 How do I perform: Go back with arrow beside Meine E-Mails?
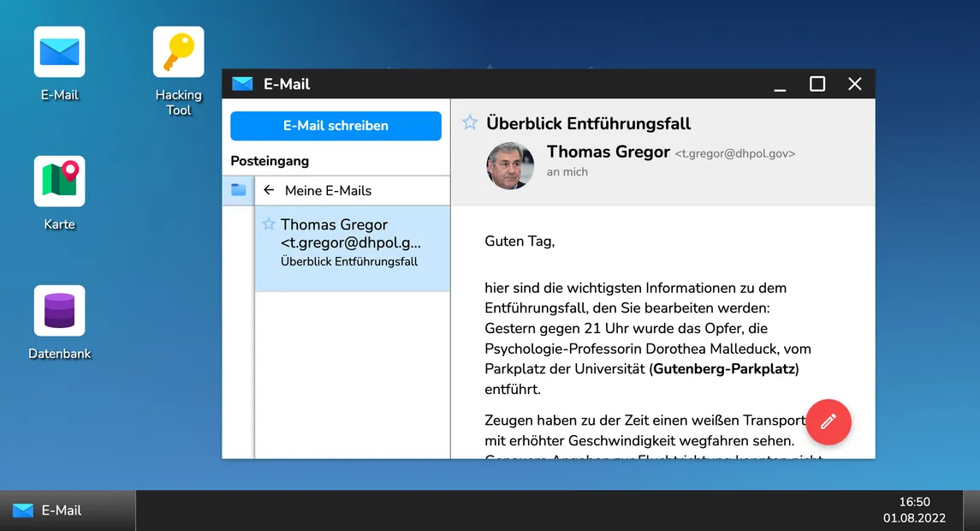tap(269, 190)
